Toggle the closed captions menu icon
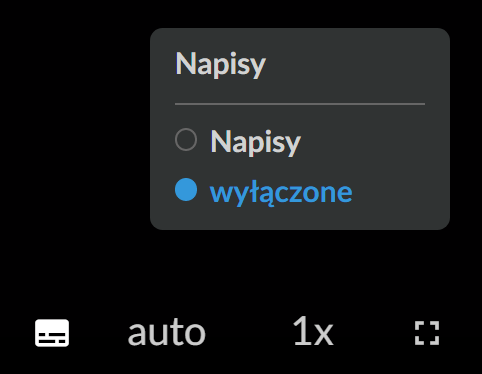Viewport: 482px width, 374px height. pyautogui.click(x=52, y=333)
